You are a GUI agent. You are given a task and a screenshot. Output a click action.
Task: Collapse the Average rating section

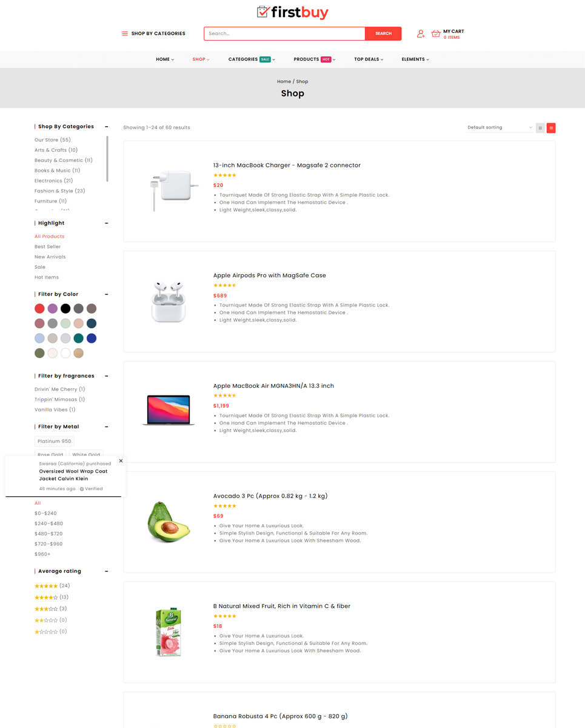point(107,571)
